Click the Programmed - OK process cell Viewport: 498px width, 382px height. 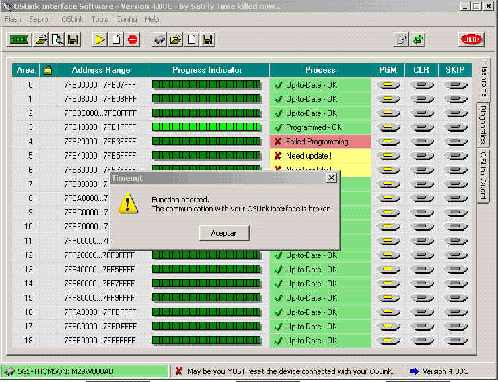[x=320, y=127]
